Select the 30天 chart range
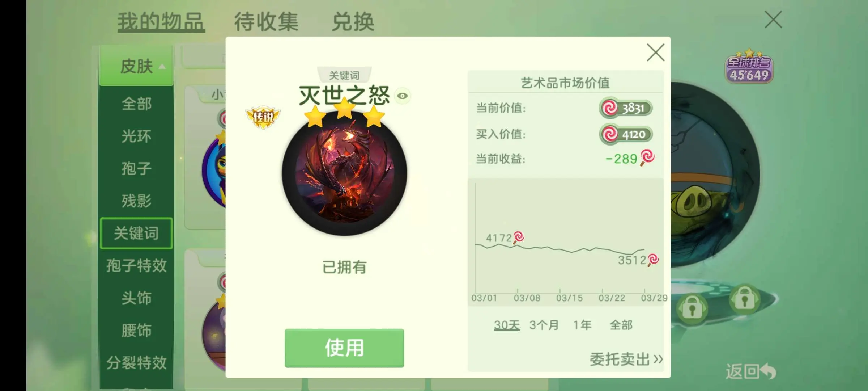Screen dimensions: 868x391 click(507, 325)
